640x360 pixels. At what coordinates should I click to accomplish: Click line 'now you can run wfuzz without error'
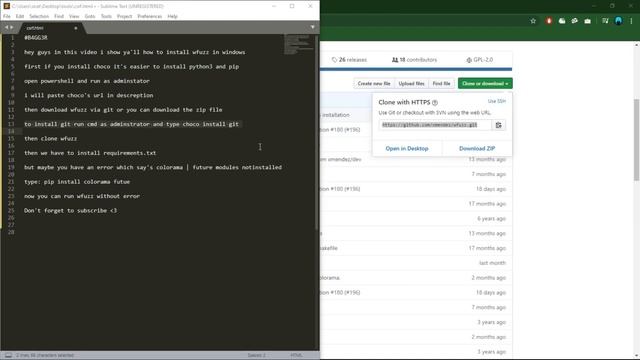pyautogui.click(x=82, y=196)
